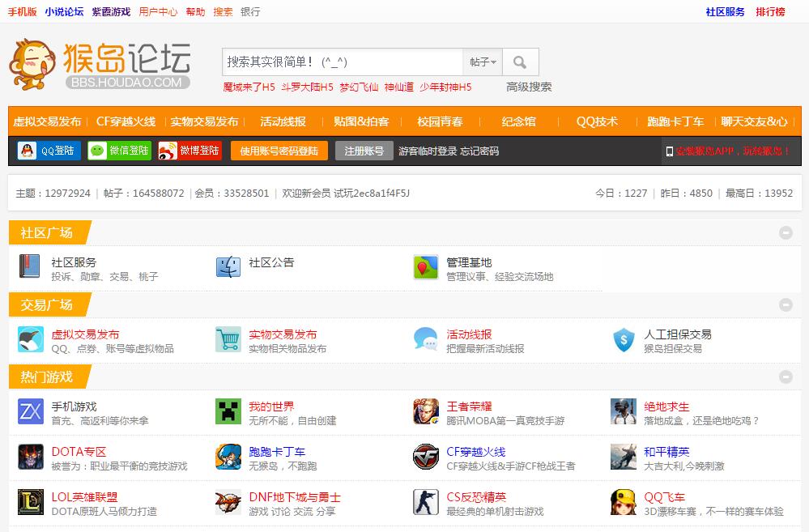809x532 pixels.
Task: Click the 猴岛论坛 monkey logo
Action: click(x=100, y=65)
